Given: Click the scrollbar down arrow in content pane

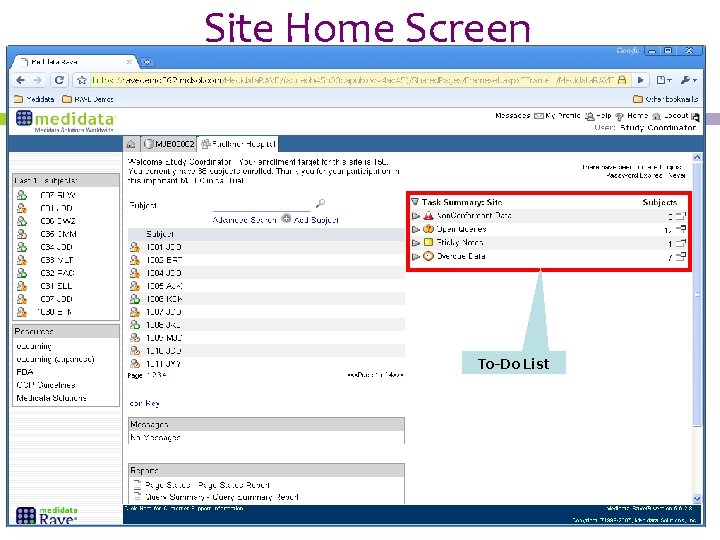Looking at the screenshot, I should [697, 499].
